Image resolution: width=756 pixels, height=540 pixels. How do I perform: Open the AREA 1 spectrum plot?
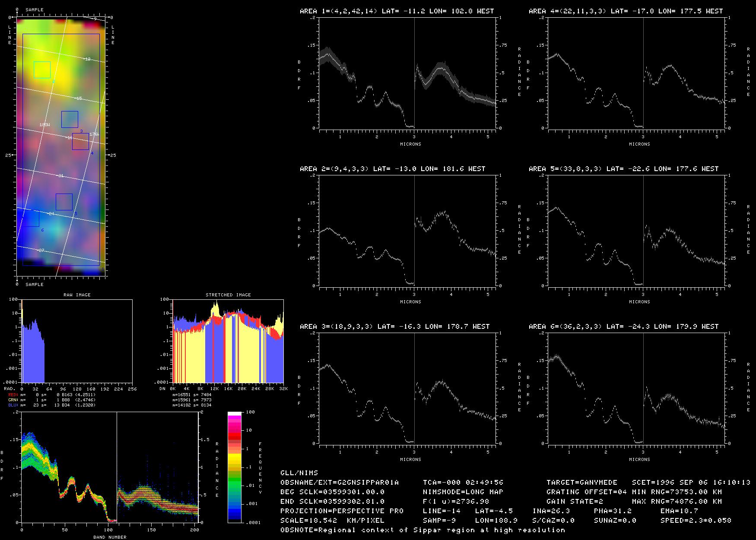click(409, 73)
